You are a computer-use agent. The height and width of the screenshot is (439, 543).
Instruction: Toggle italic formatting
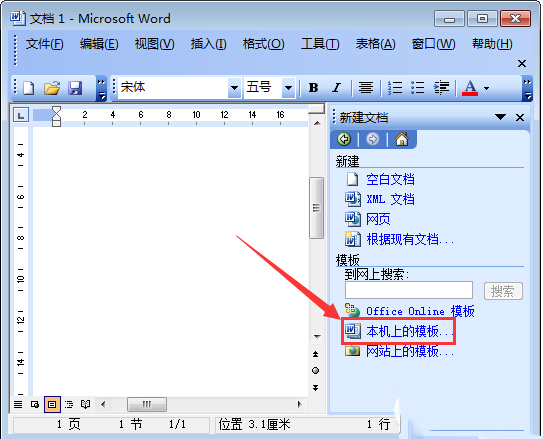pos(336,88)
